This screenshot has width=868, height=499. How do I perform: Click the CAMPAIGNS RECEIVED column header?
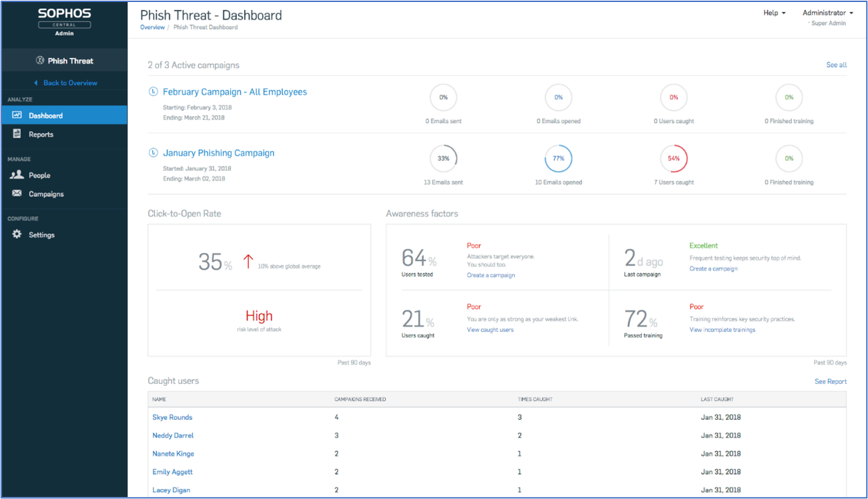click(360, 399)
